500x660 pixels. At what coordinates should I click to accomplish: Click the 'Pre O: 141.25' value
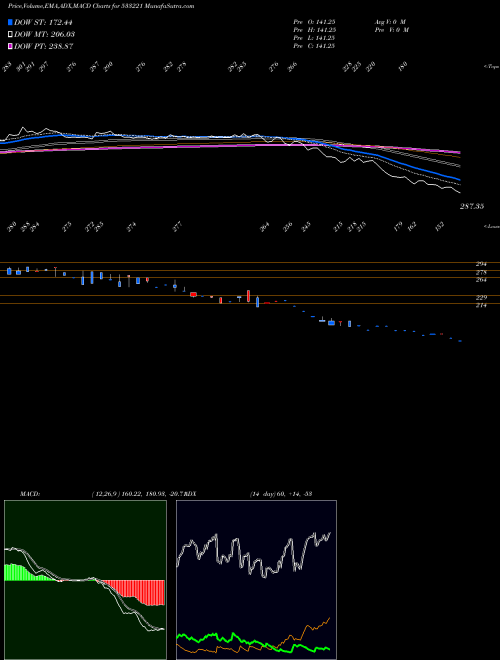click(314, 21)
